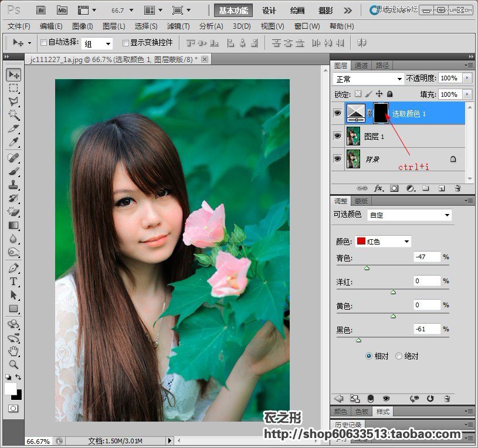The width and height of the screenshot is (478, 448).
Task: Select the Magic Wand tool
Action: click(x=13, y=114)
